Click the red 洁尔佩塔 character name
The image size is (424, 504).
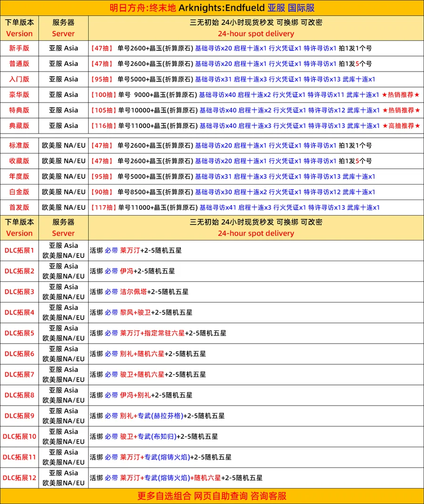click(x=133, y=292)
